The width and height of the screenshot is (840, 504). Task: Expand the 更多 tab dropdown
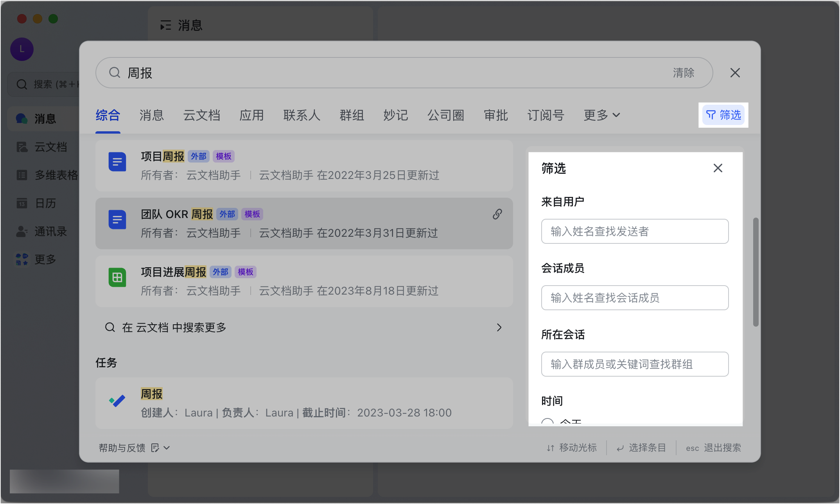[x=602, y=115]
